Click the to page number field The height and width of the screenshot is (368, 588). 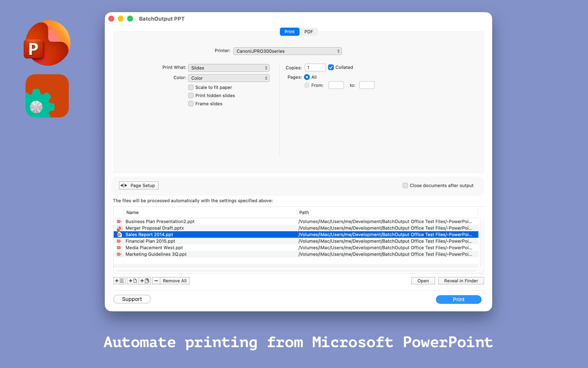click(367, 85)
